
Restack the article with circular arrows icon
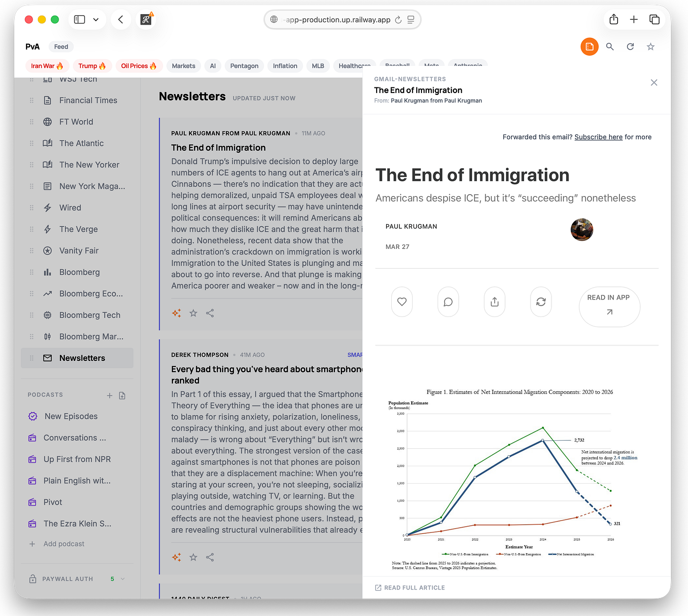tap(541, 302)
